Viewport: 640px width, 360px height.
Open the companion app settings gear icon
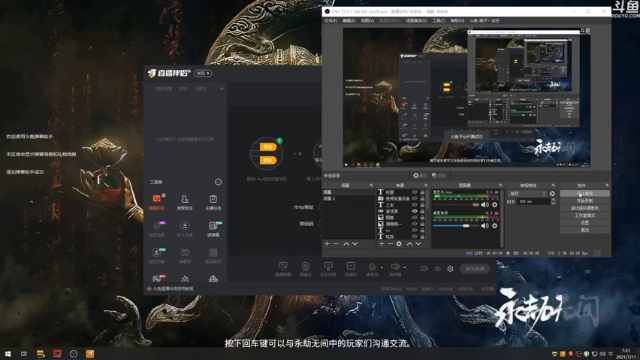pyautogui.click(x=450, y=269)
